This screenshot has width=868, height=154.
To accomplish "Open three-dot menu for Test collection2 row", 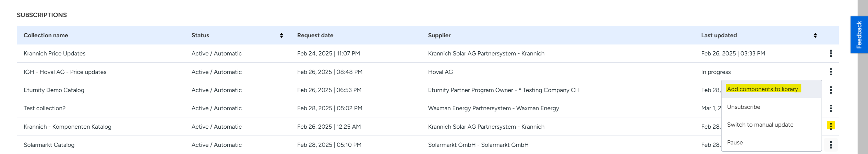I will 831,108.
